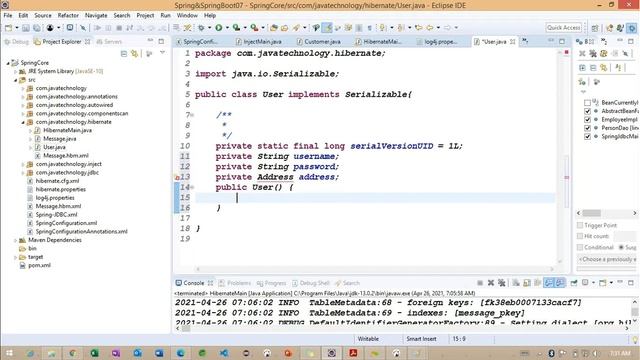Minimize the Project Explorer view

point(150,41)
